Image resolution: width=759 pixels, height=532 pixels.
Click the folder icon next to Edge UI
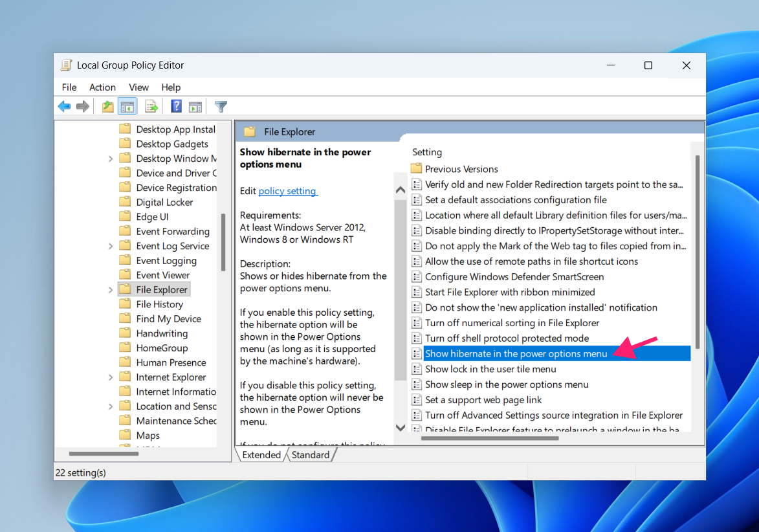125,216
